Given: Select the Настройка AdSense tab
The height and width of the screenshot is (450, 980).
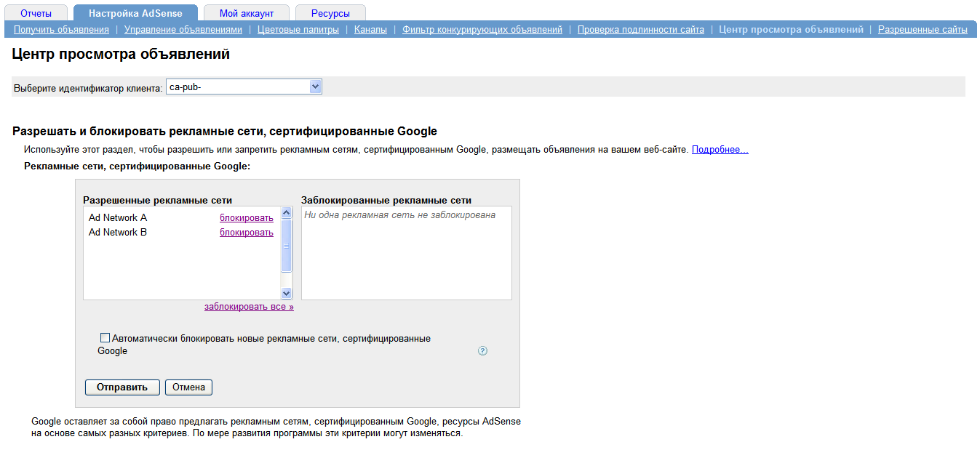Looking at the screenshot, I should 135,13.
